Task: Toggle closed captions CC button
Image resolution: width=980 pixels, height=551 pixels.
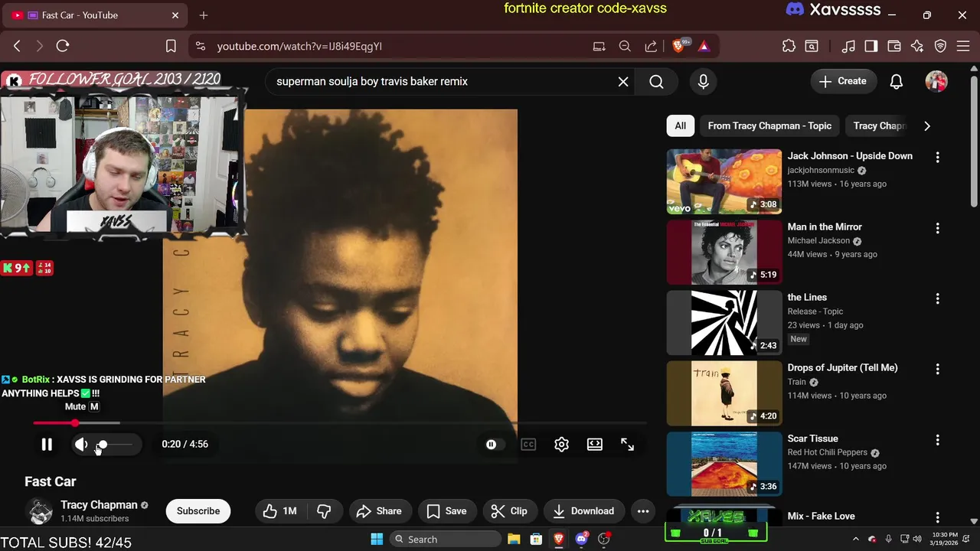Action: 528,445
